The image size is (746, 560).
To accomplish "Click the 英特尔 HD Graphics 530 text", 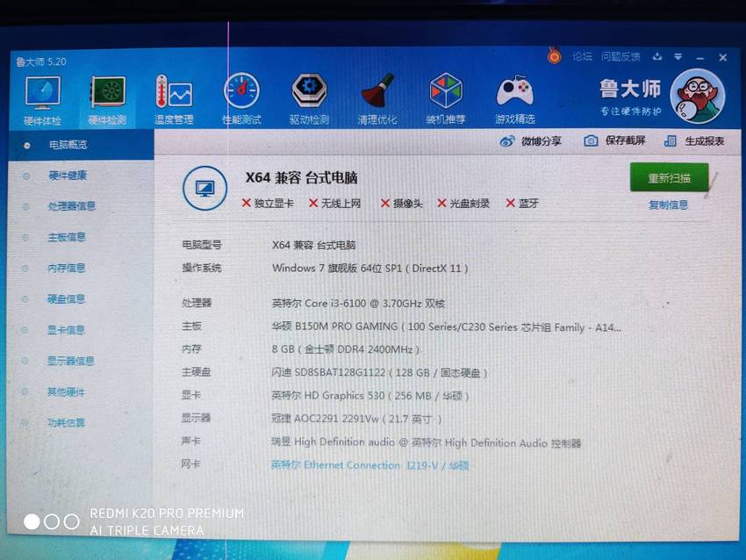I will pos(370,395).
